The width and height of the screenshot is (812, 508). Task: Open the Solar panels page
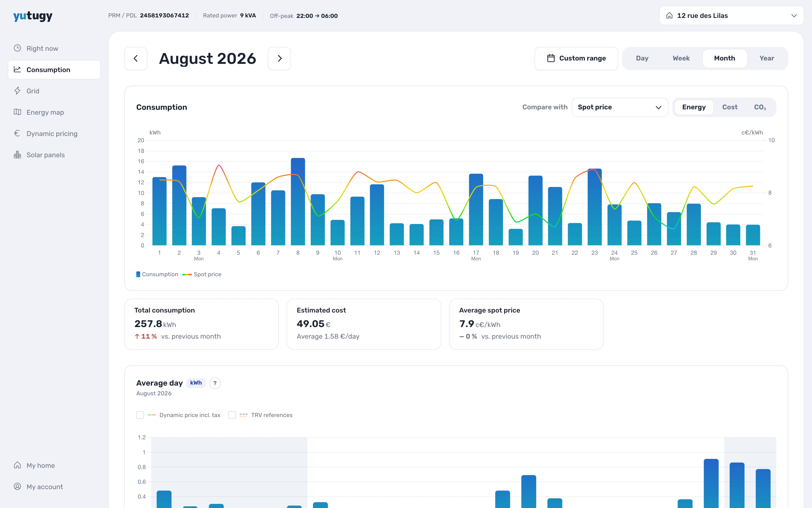(54, 155)
